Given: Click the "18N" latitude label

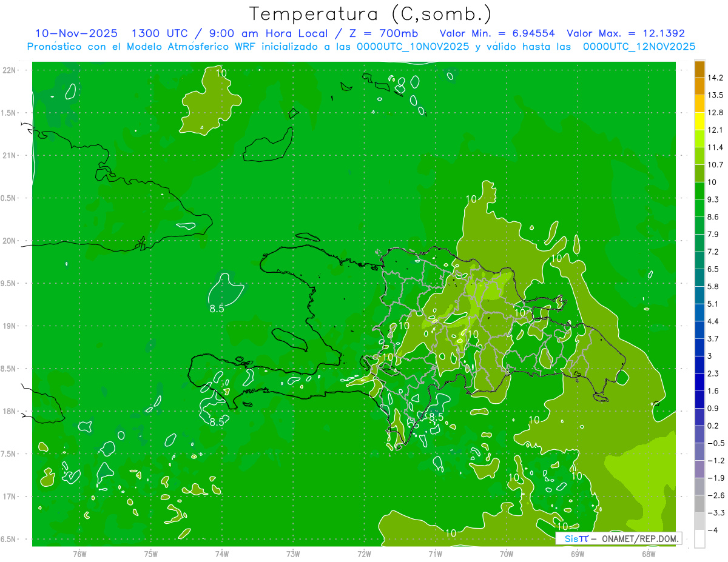Looking at the screenshot, I should [10, 411].
